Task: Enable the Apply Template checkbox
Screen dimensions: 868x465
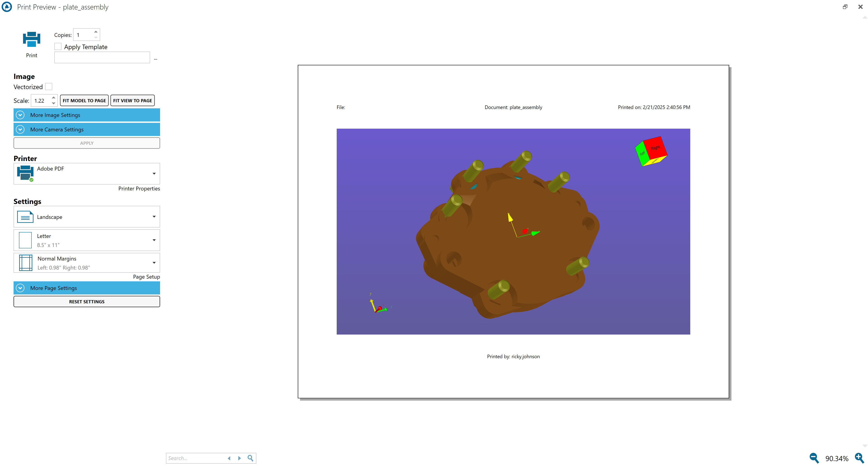Action: (58, 47)
